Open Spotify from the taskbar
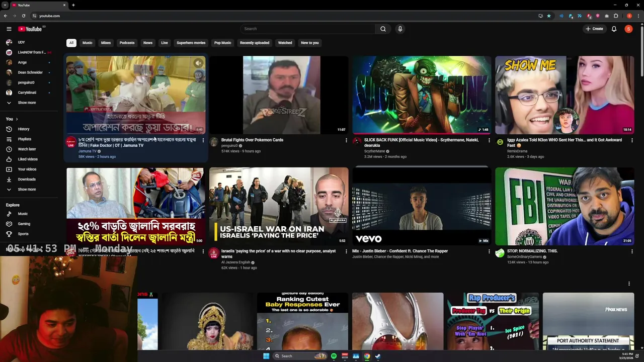 point(334,356)
